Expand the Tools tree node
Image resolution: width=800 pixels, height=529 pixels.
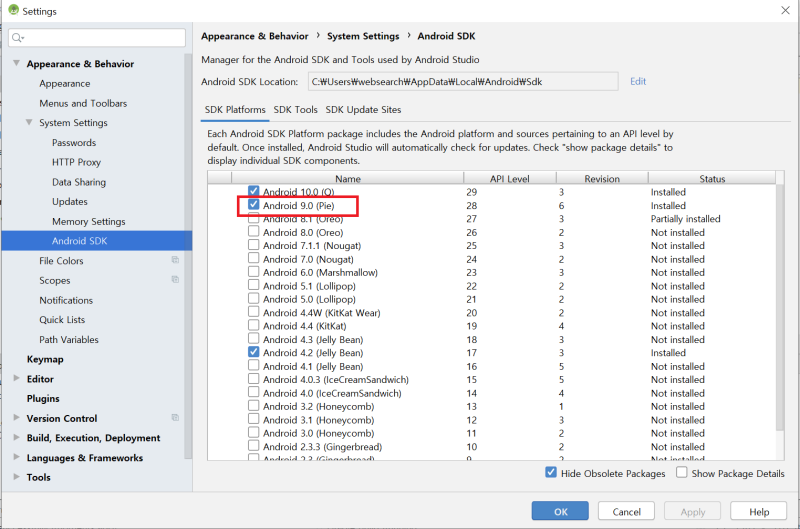pyautogui.click(x=16, y=476)
